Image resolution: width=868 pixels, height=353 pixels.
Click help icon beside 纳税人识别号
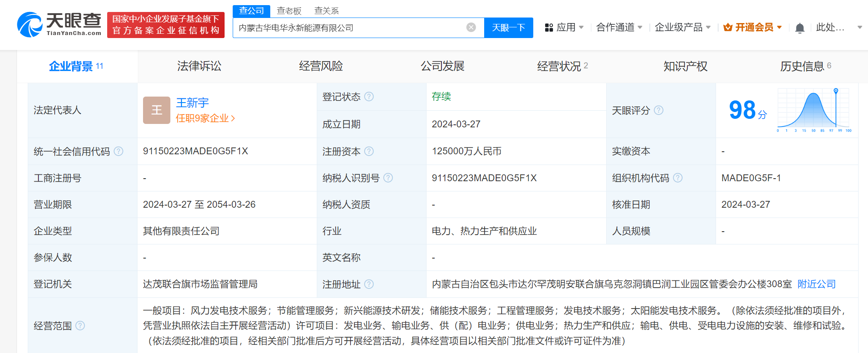[x=388, y=178]
